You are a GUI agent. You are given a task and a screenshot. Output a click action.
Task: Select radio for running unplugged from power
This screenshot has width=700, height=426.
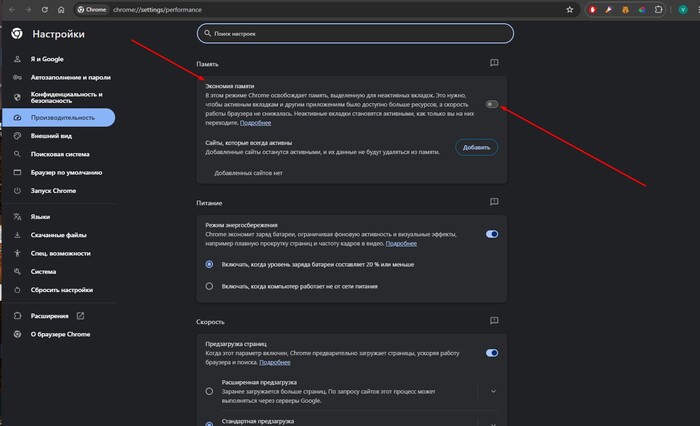pos(209,286)
